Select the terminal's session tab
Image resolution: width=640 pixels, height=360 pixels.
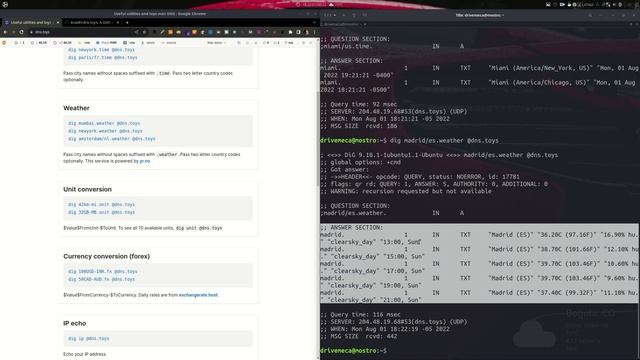point(341,24)
